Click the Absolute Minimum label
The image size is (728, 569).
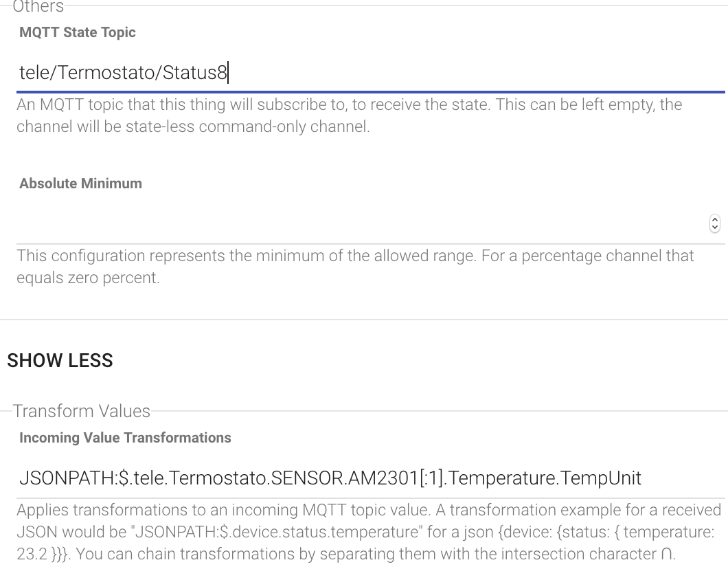click(81, 183)
